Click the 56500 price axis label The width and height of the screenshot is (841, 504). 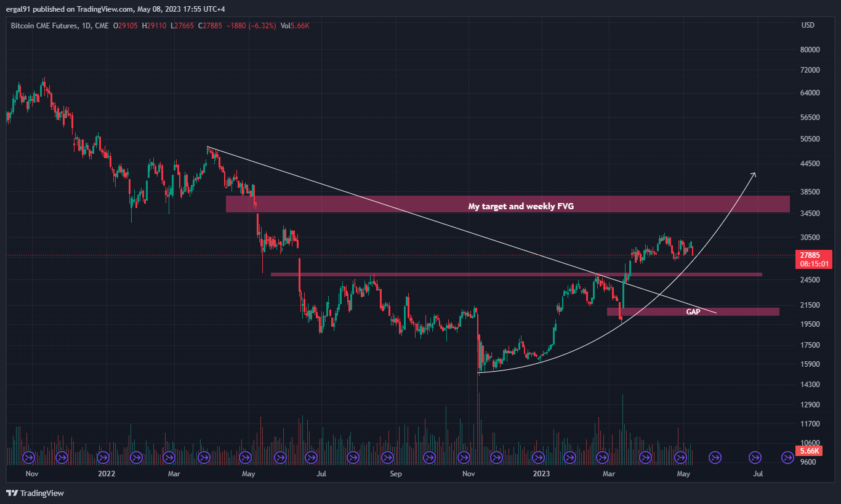[810, 117]
